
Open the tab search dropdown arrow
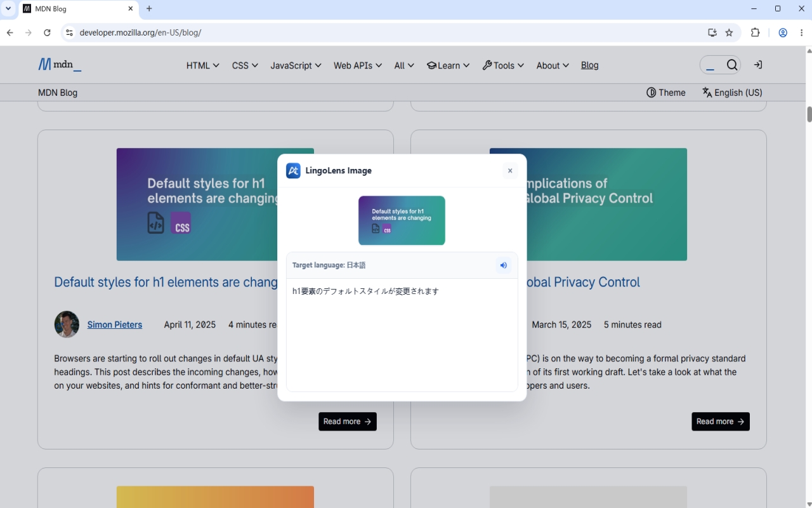[x=8, y=9]
